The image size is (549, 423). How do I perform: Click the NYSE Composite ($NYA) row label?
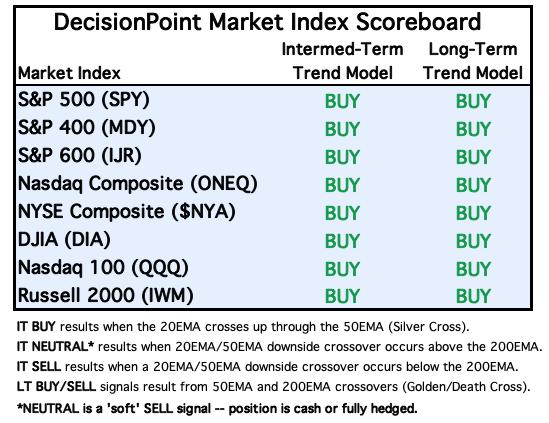pos(126,212)
